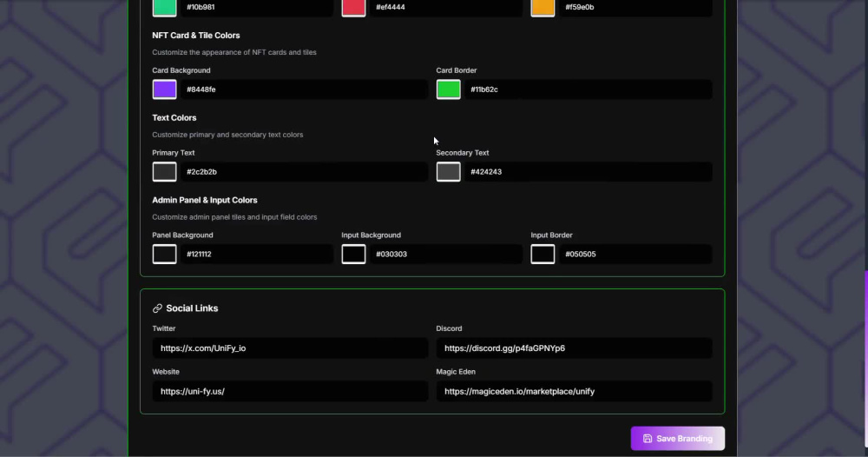The image size is (868, 457).
Task: Click the Website URL input field
Action: click(290, 391)
